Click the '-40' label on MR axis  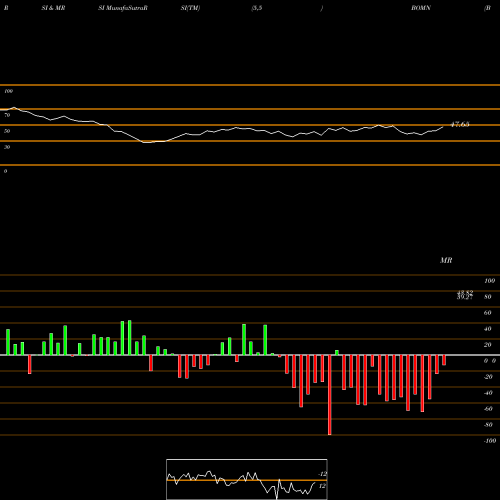[x=488, y=393]
